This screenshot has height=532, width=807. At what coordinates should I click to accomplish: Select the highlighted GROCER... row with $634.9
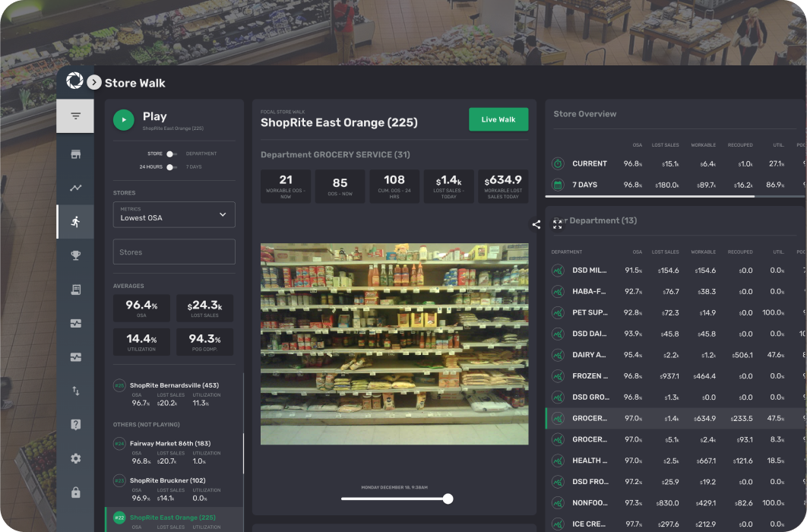click(676, 418)
